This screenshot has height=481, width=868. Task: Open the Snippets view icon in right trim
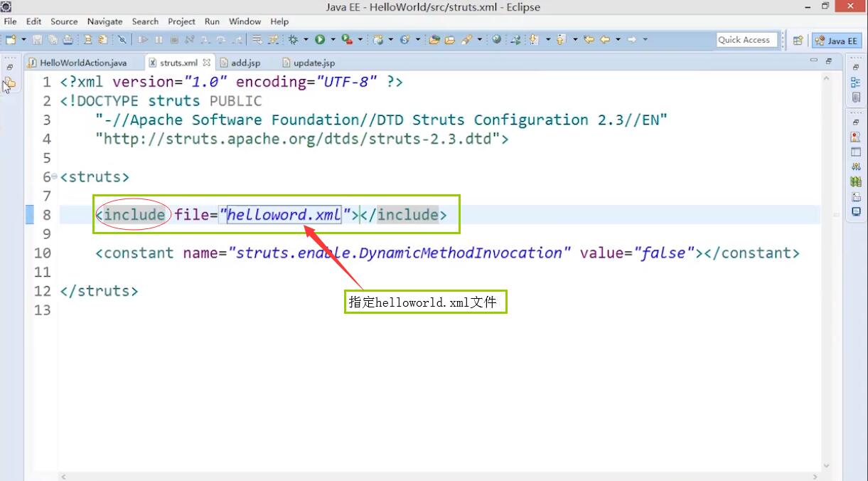coord(856,197)
